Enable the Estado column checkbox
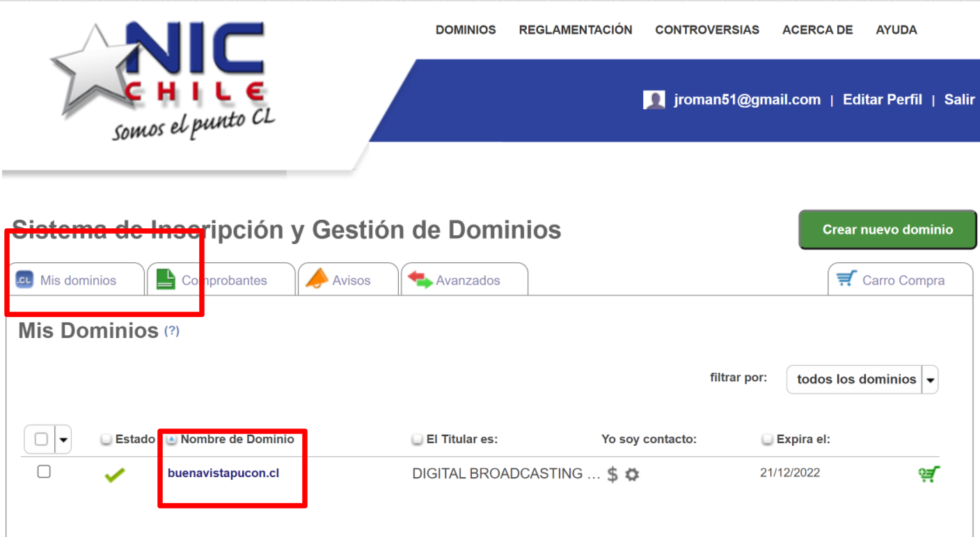Screen dimensions: 980x537 [x=105, y=438]
